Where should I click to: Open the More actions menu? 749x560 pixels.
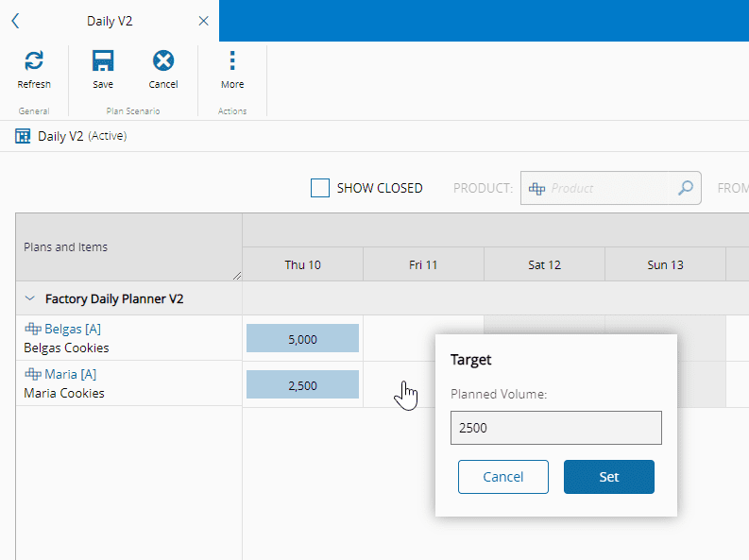coord(232,61)
